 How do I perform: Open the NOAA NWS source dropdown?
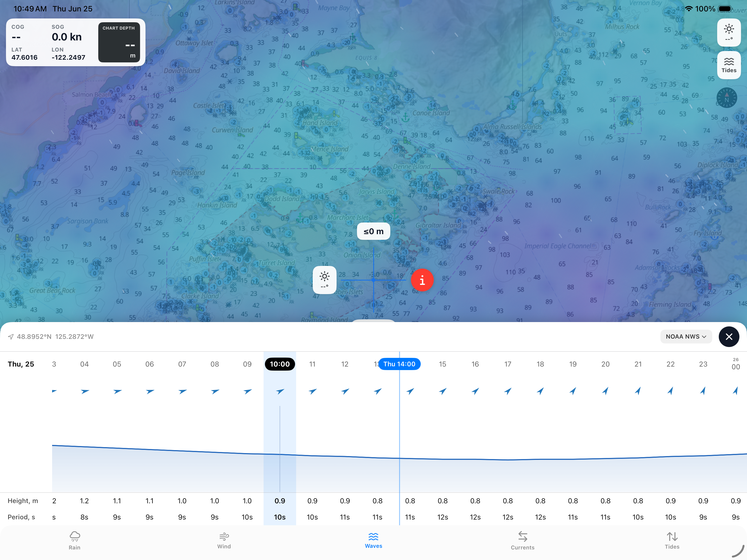point(686,336)
